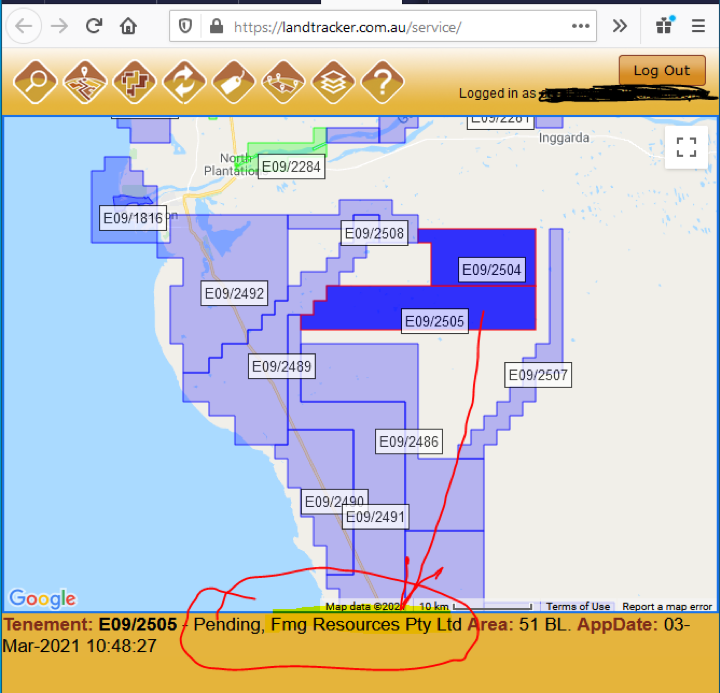Select tenement label E09/2284
The image size is (720, 693).
[x=291, y=167]
